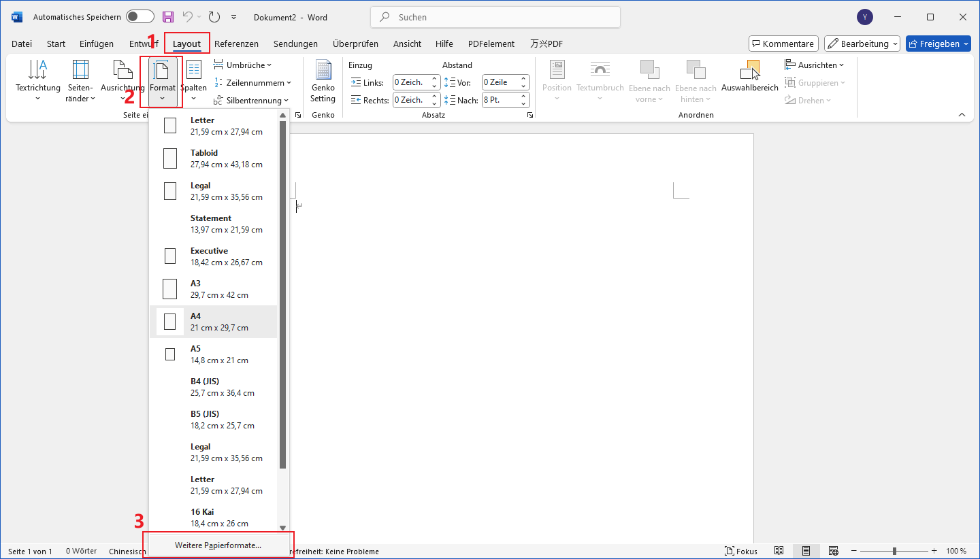The height and width of the screenshot is (559, 980).
Task: Open Textrichtung text direction tool
Action: tap(38, 81)
